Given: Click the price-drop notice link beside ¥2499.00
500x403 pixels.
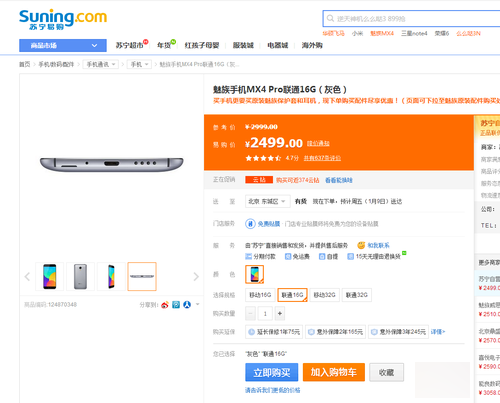Looking at the screenshot, I should (x=318, y=143).
